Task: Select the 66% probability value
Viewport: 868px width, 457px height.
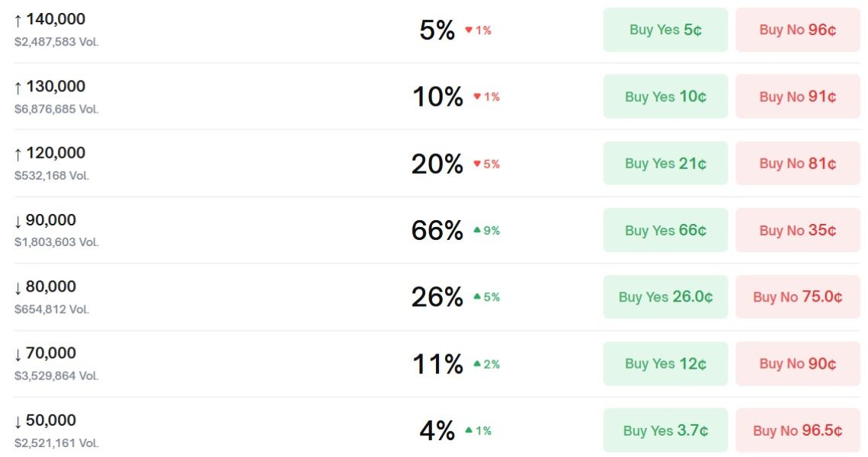Action: (x=440, y=230)
